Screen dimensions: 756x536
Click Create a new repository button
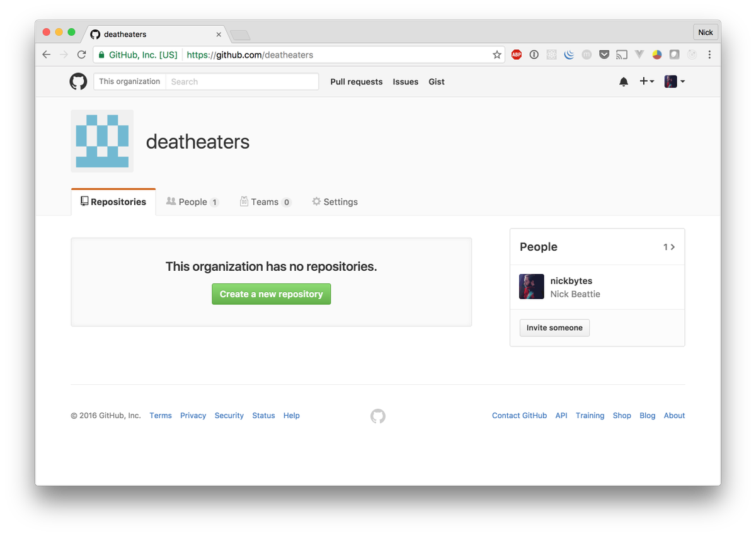pos(272,294)
